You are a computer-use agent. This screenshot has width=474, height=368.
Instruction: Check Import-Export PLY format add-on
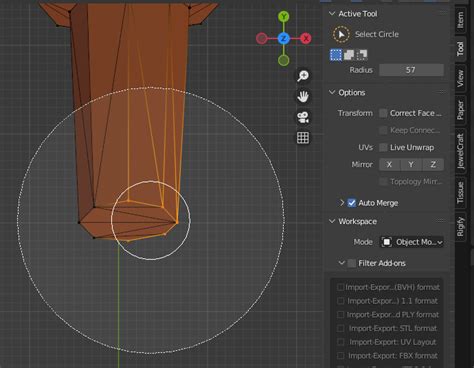coord(341,315)
